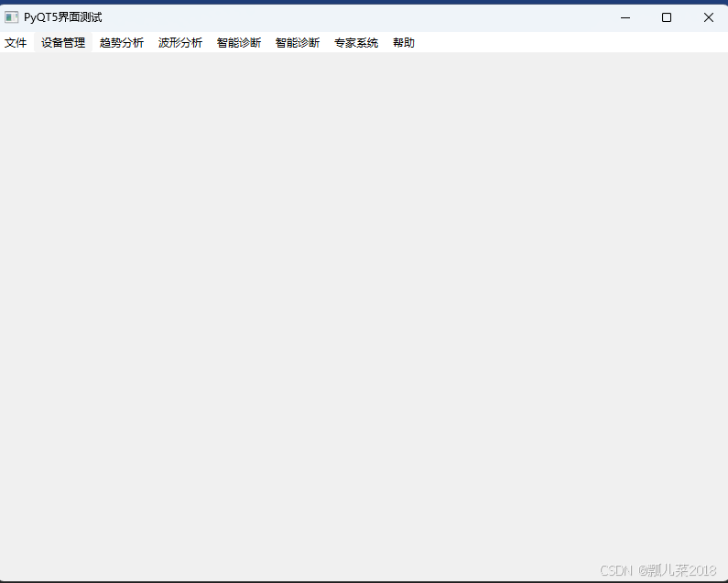Click the PyQT5界面测试 window icon
This screenshot has height=583, width=728.
[x=11, y=17]
